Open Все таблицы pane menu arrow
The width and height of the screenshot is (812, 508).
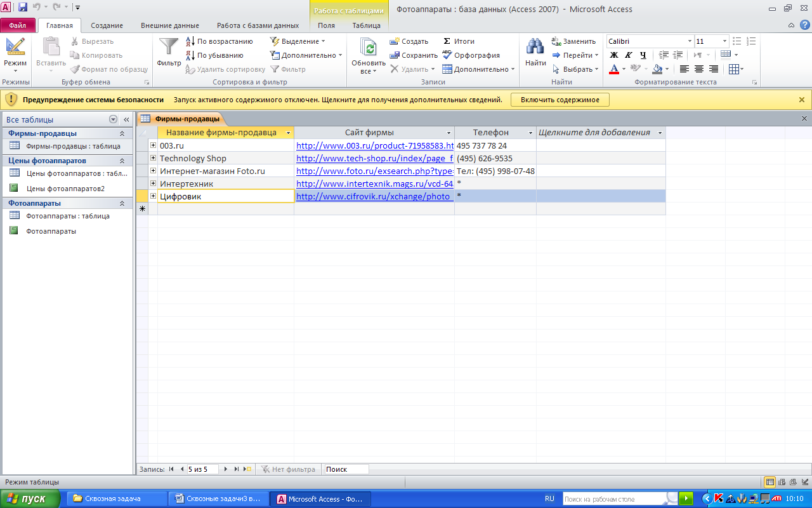(x=113, y=119)
